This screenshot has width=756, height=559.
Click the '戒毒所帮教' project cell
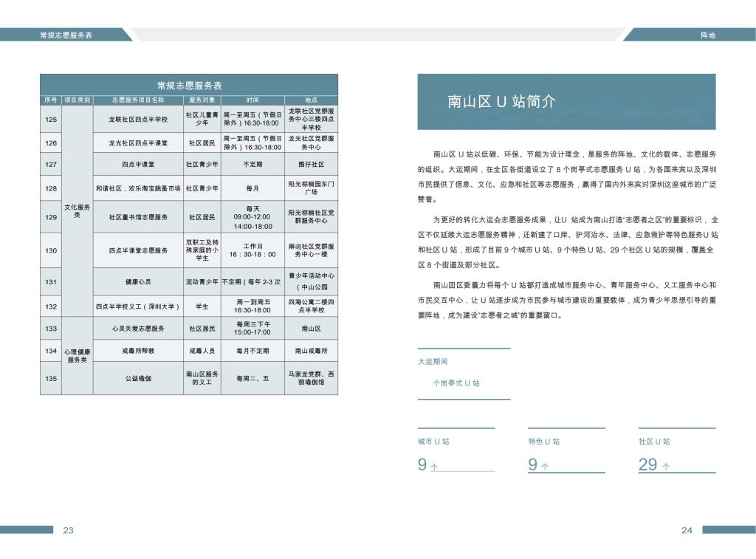(x=138, y=351)
